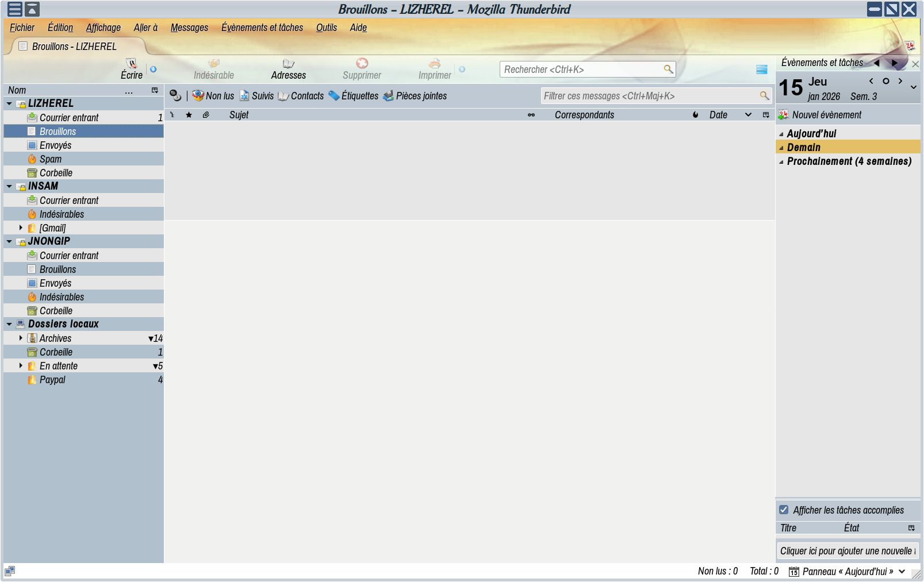Open the Imprimer dropdown arrow

[x=462, y=69]
